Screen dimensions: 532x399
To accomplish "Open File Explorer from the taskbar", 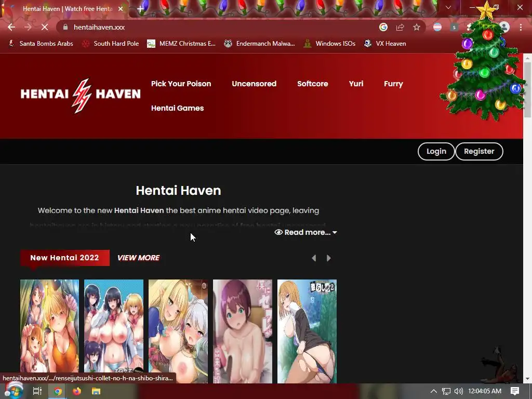I will (96, 392).
